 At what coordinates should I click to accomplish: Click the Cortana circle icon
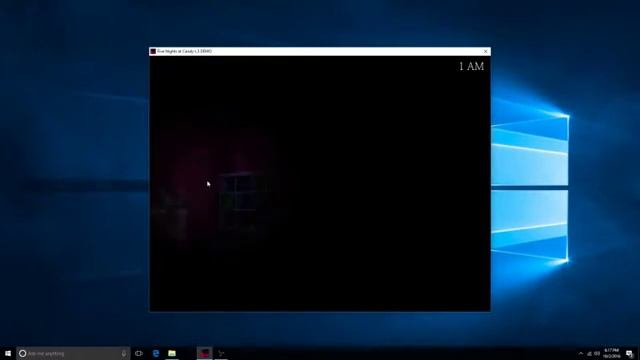(22, 353)
